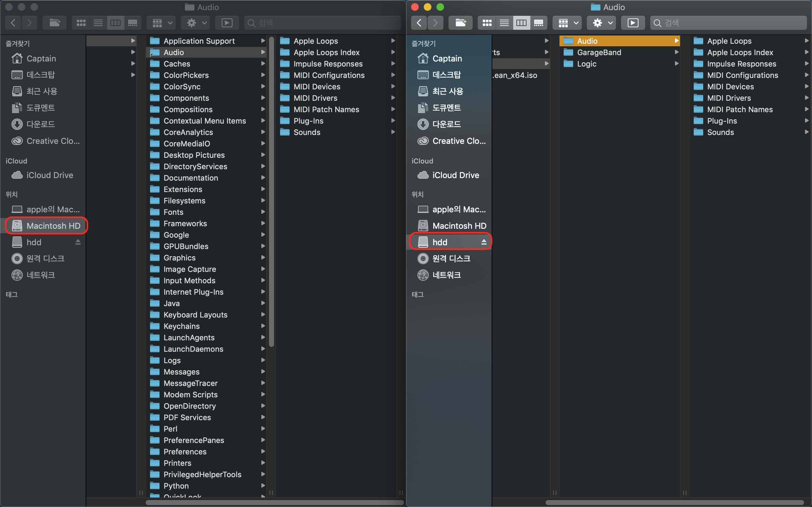Viewport: 812px width, 507px height.
Task: Select gallery view in right window
Action: (539, 23)
